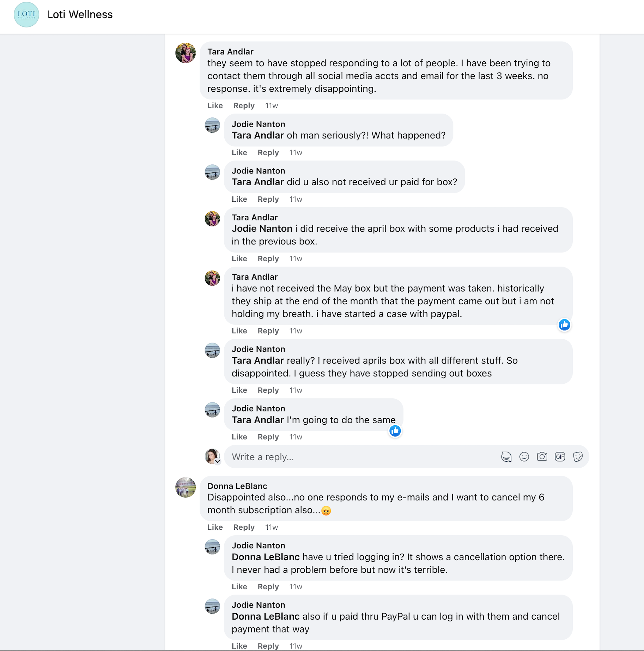644x651 pixels.
Task: Open the Loti Wellness page name link
Action: [80, 14]
